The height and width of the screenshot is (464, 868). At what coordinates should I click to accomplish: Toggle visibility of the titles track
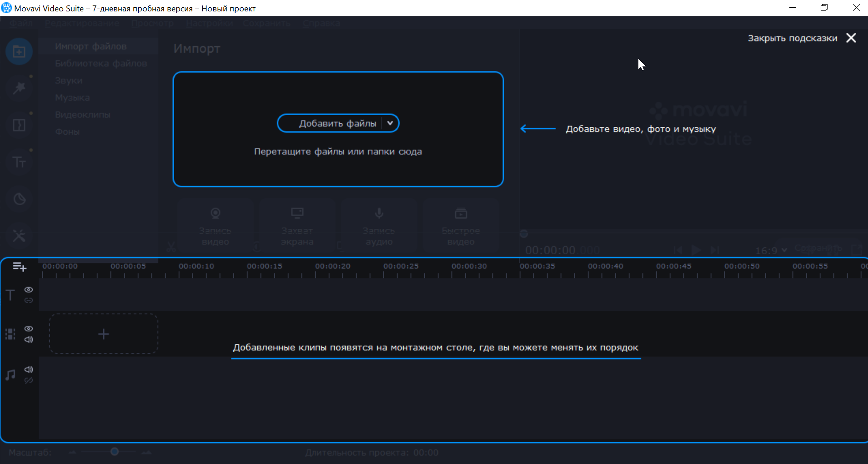[x=29, y=290]
